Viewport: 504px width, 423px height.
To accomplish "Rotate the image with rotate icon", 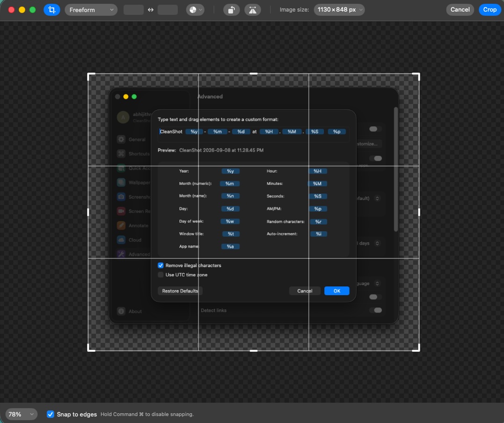I will (232, 10).
